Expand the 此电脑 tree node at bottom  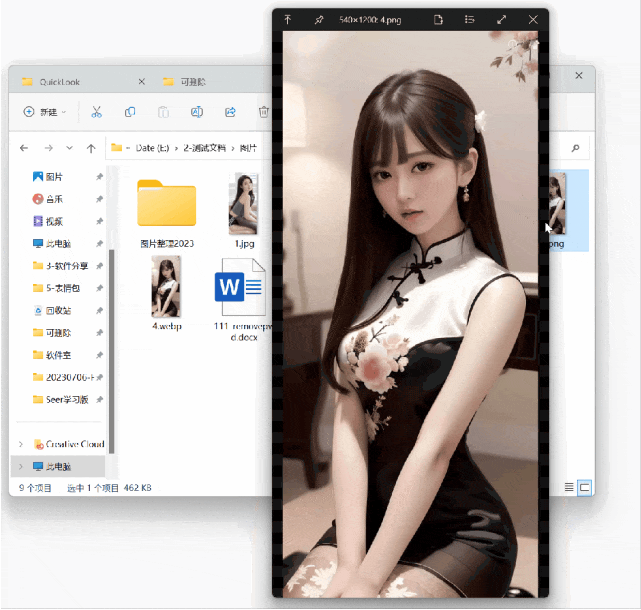(21, 466)
